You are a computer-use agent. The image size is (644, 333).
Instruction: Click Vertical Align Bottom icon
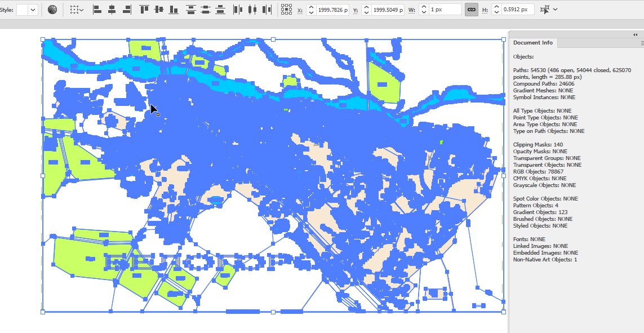coord(174,10)
